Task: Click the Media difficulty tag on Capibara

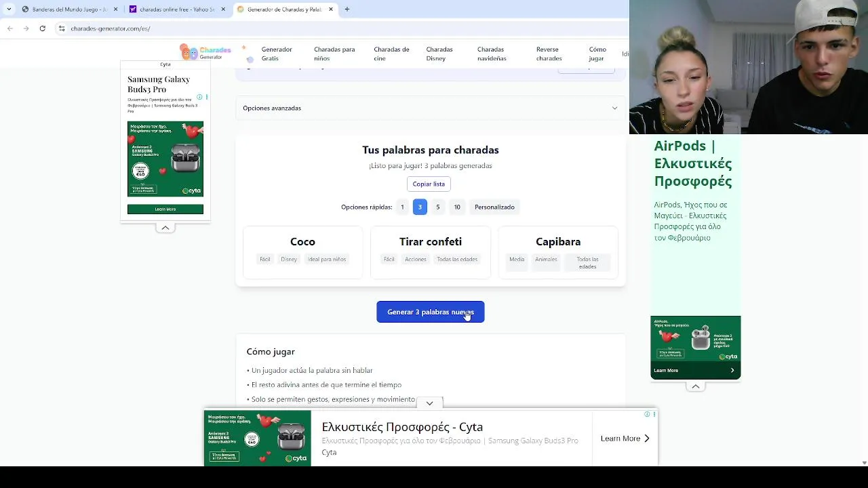Action: coord(517,259)
